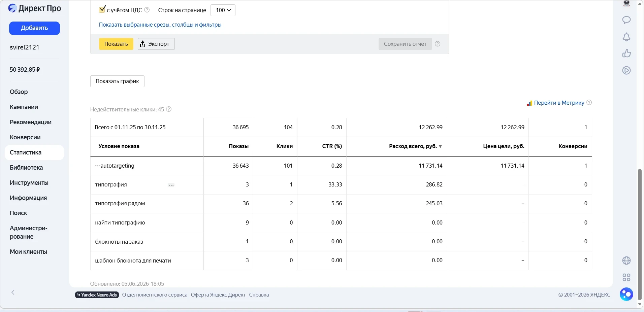Click the yellow Показать button
Viewport: 644px width, 312px height.
116,44
